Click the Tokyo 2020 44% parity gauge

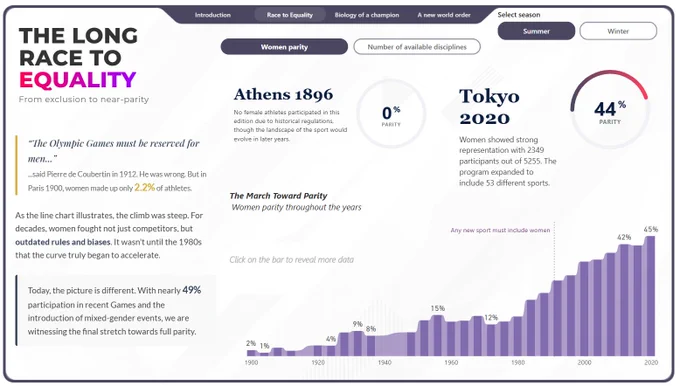[610, 111]
